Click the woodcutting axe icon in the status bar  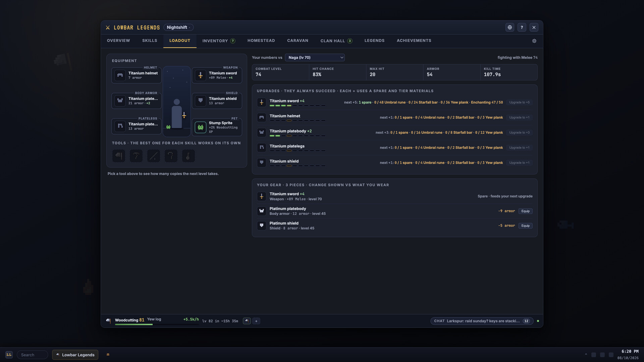[108, 321]
